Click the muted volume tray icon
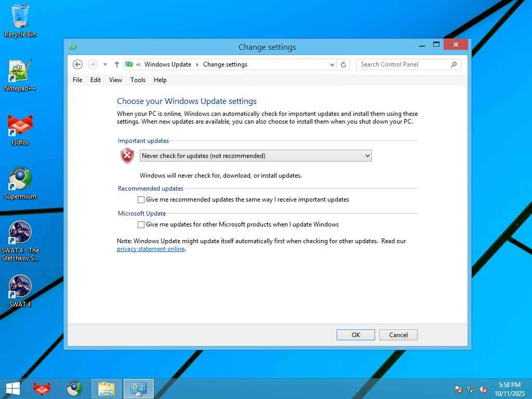Image resolution: width=532 pixels, height=399 pixels. 483,389
